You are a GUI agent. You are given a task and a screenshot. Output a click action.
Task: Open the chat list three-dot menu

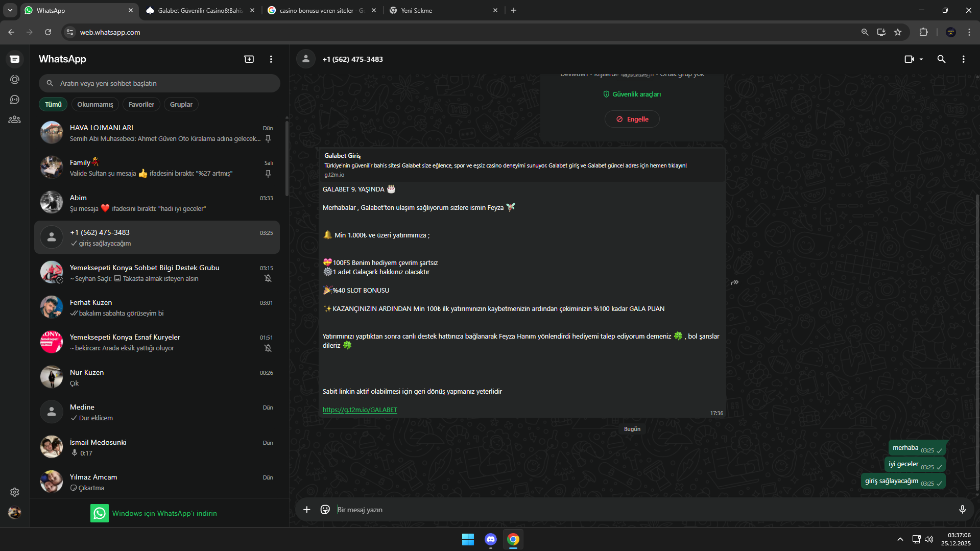tap(271, 59)
